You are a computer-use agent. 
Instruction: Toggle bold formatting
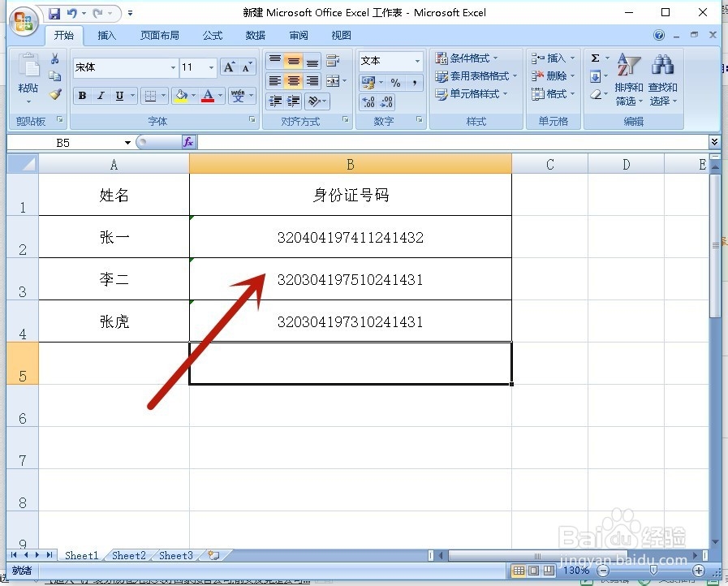pyautogui.click(x=81, y=96)
